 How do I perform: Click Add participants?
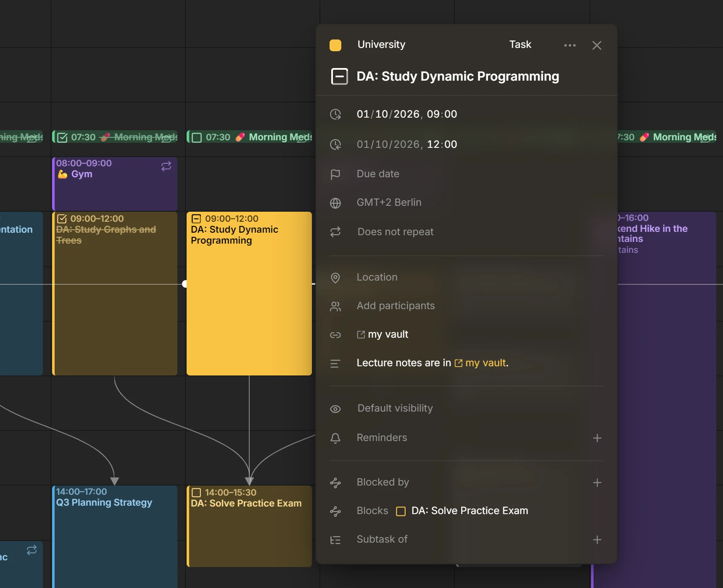(396, 306)
